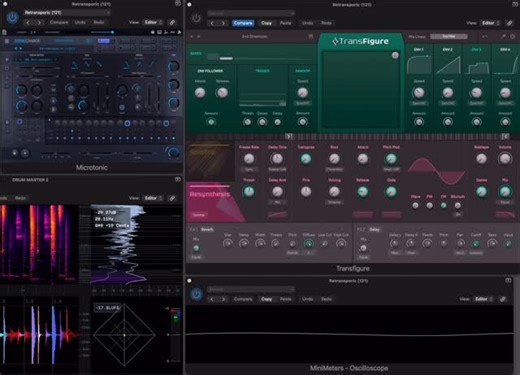The width and height of the screenshot is (520, 375).
Task: Click the Microtonic master volume knob
Action: pos(173,152)
